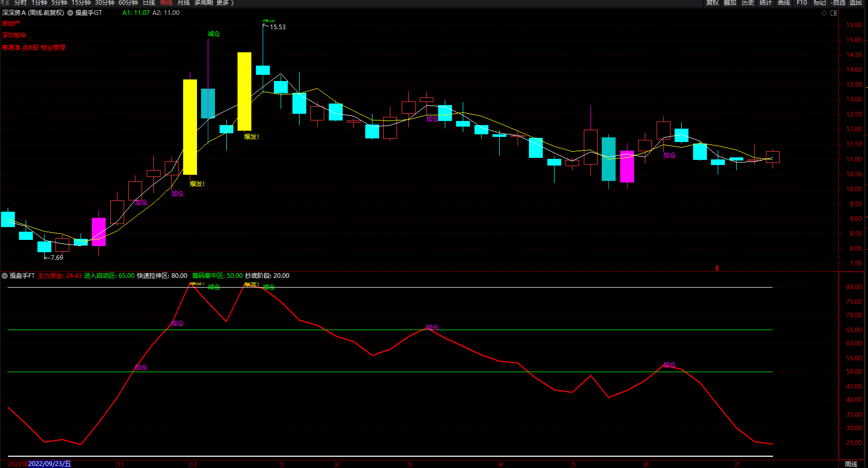Click the 房地产 sector link
The image size is (868, 468).
pyautogui.click(x=11, y=24)
